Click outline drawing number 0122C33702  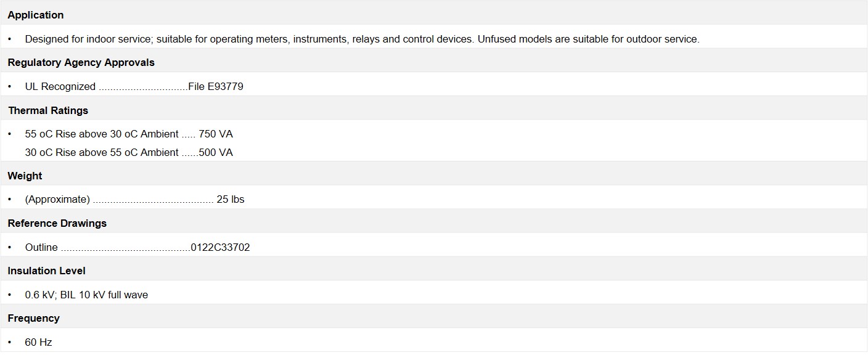click(x=220, y=247)
